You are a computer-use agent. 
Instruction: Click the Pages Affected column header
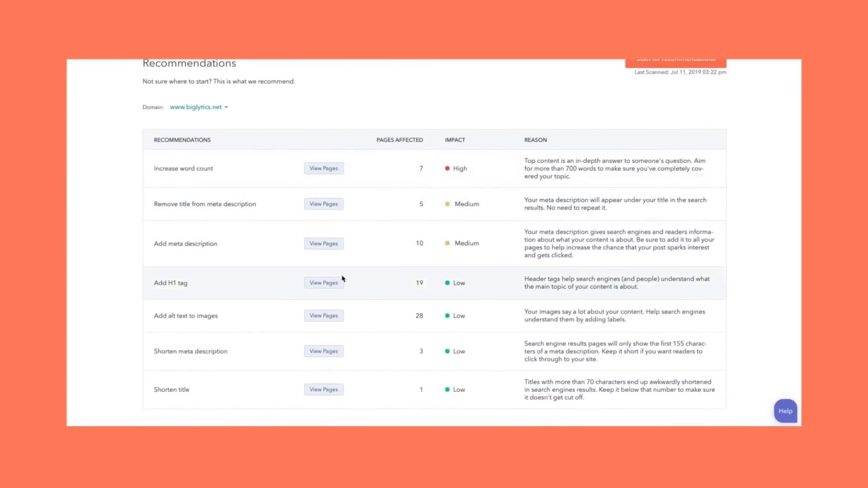click(400, 140)
